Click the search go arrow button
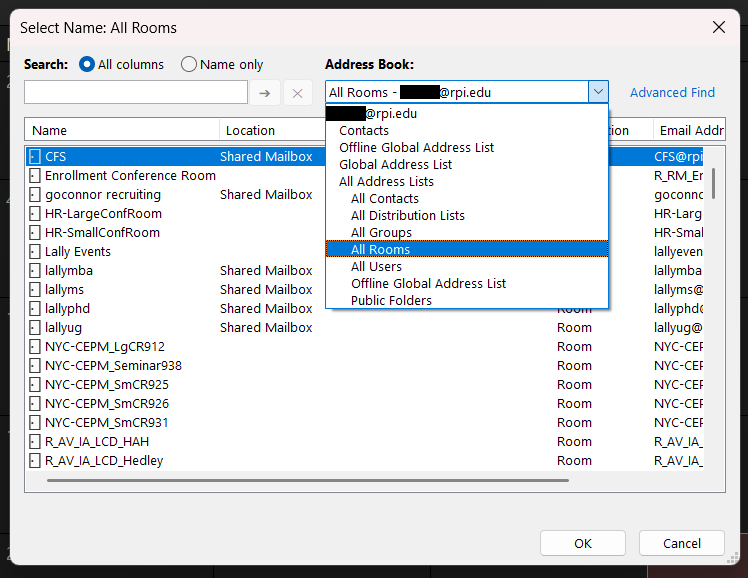The height and width of the screenshot is (578, 748). point(265,93)
